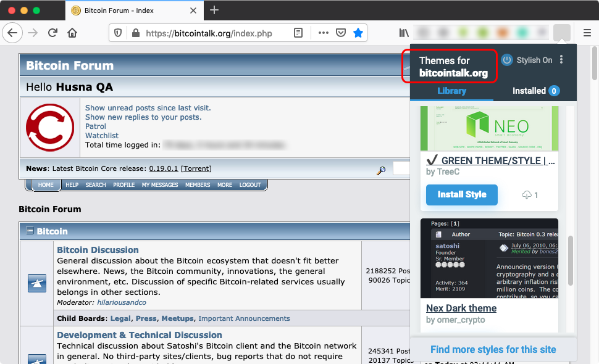Open the Watchlist link
The image size is (599, 364).
pyautogui.click(x=102, y=136)
